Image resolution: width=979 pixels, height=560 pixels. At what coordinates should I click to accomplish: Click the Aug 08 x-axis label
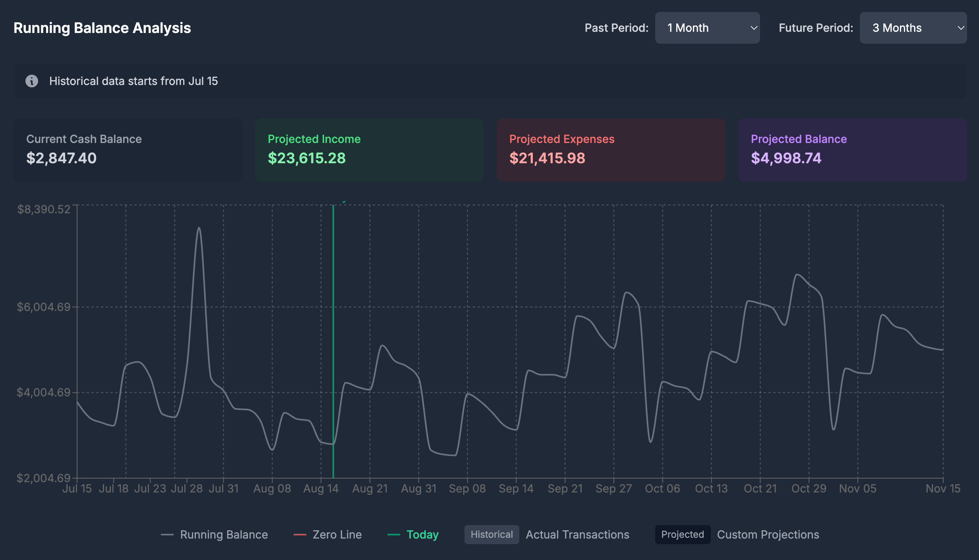[272, 489]
